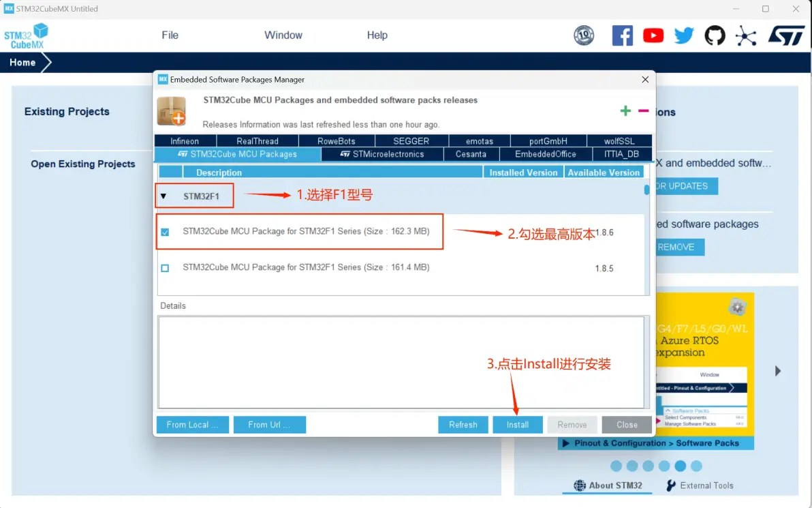Click the Available Version column header
The height and width of the screenshot is (508, 812).
(604, 173)
